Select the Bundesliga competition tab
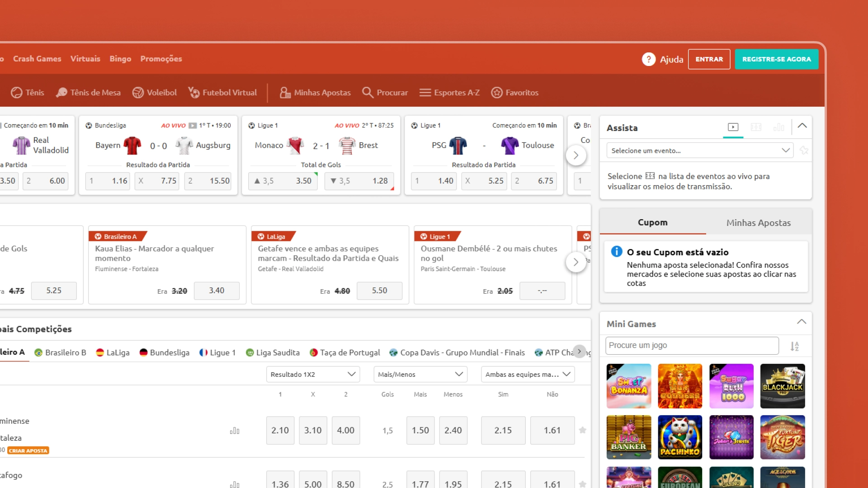This screenshot has width=868, height=488. pyautogui.click(x=165, y=352)
